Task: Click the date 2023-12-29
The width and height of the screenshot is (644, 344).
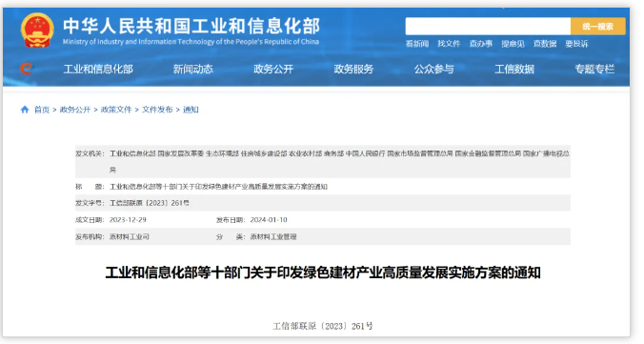Action: pos(128,220)
